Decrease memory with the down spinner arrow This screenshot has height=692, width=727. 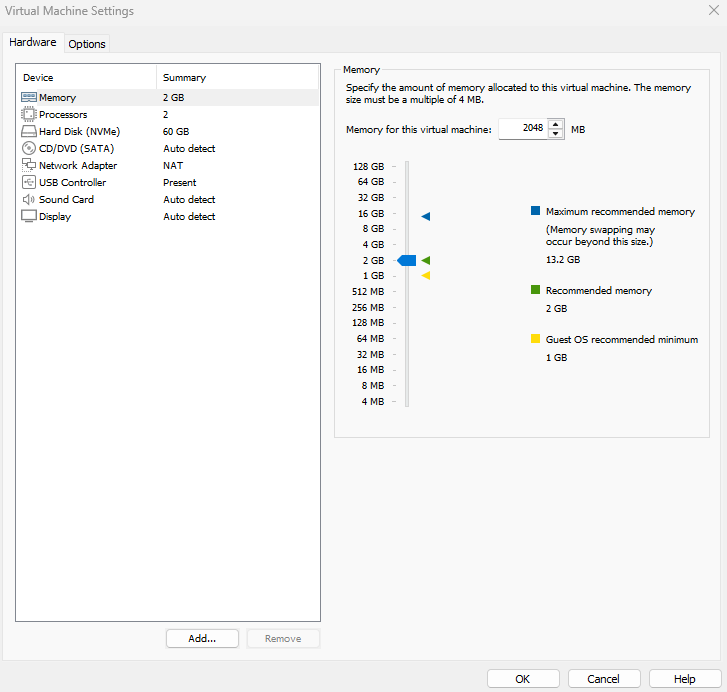[x=555, y=134]
